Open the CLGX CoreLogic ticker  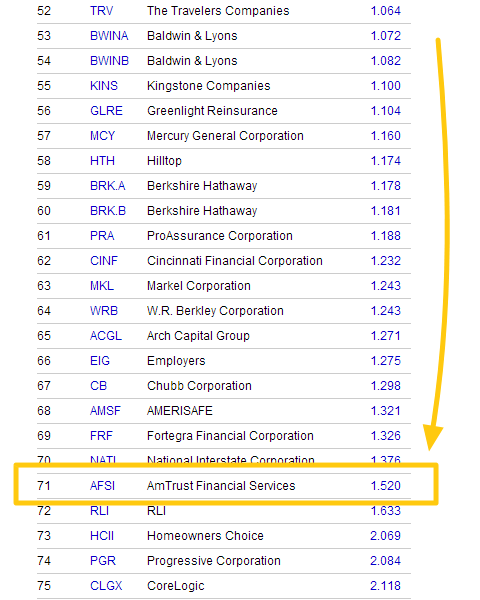(106, 586)
